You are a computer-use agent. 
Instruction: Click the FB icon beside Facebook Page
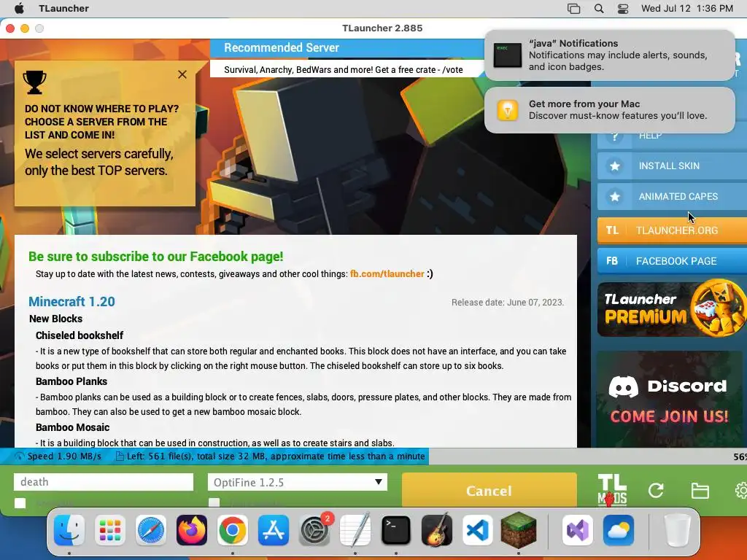pyautogui.click(x=612, y=261)
